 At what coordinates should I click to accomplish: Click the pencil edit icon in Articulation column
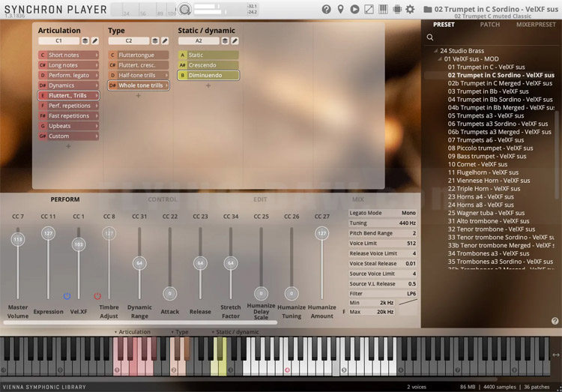(94, 41)
